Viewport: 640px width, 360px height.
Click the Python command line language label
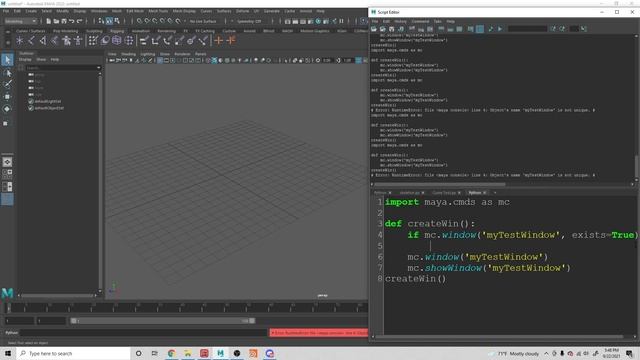[11, 333]
